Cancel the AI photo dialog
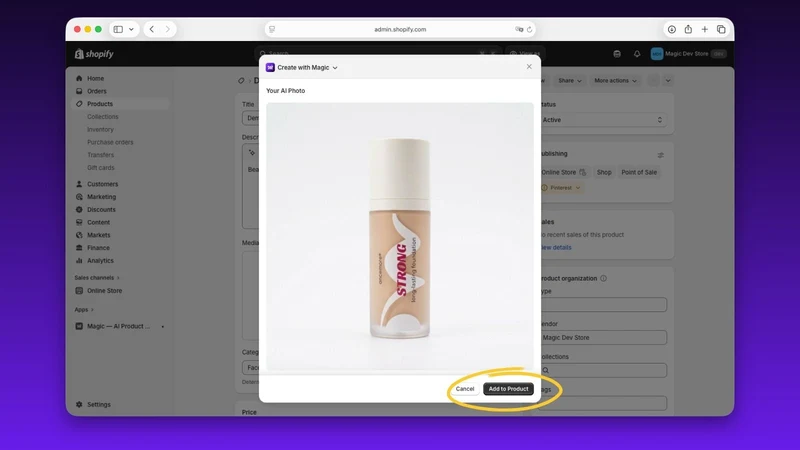 pyautogui.click(x=465, y=389)
